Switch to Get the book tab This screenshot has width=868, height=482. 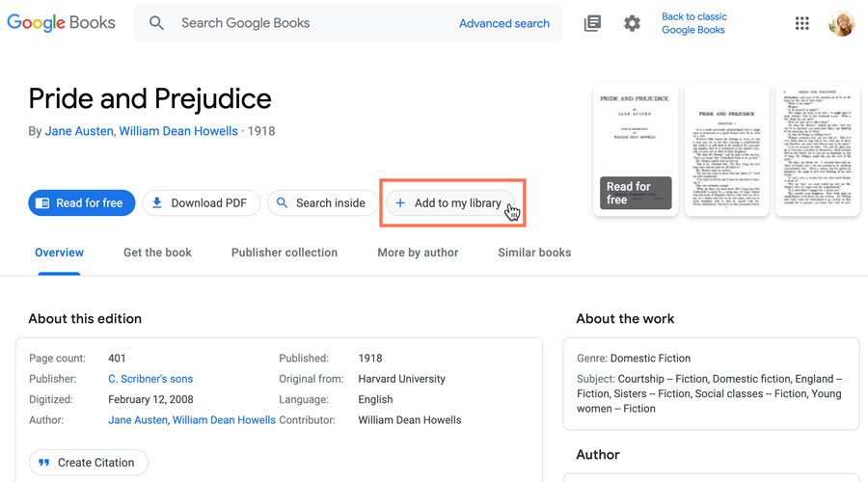tap(157, 253)
